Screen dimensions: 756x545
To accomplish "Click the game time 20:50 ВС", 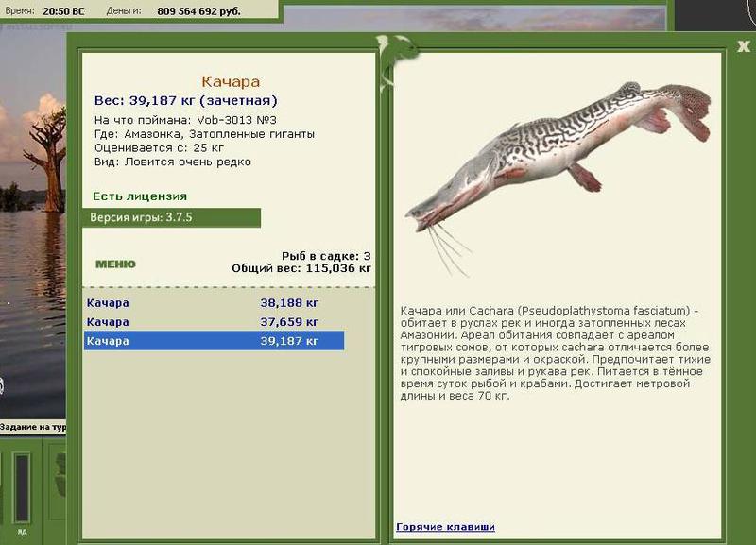I will (63, 11).
